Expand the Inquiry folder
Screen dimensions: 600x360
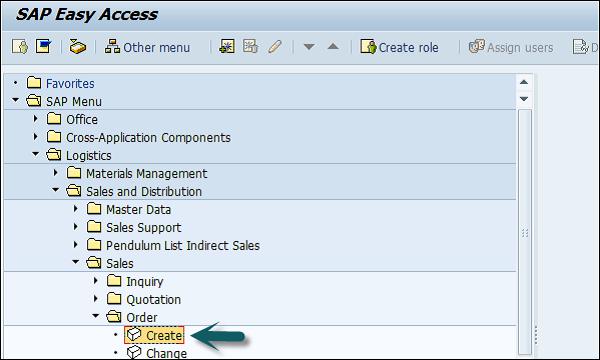[x=96, y=280]
